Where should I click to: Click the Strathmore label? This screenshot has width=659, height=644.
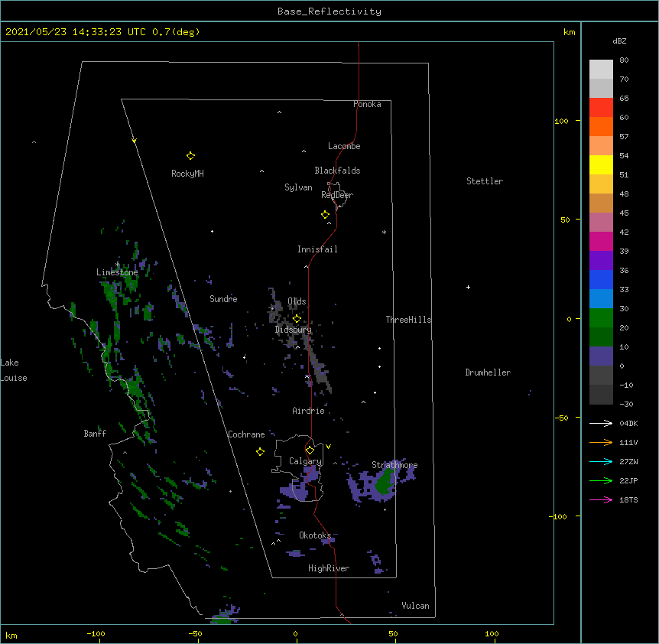[394, 465]
